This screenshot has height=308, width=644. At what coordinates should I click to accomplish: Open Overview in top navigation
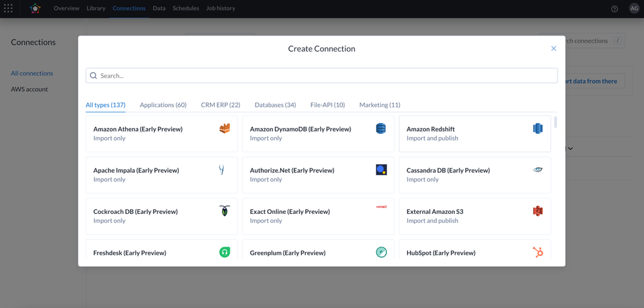pos(66,8)
